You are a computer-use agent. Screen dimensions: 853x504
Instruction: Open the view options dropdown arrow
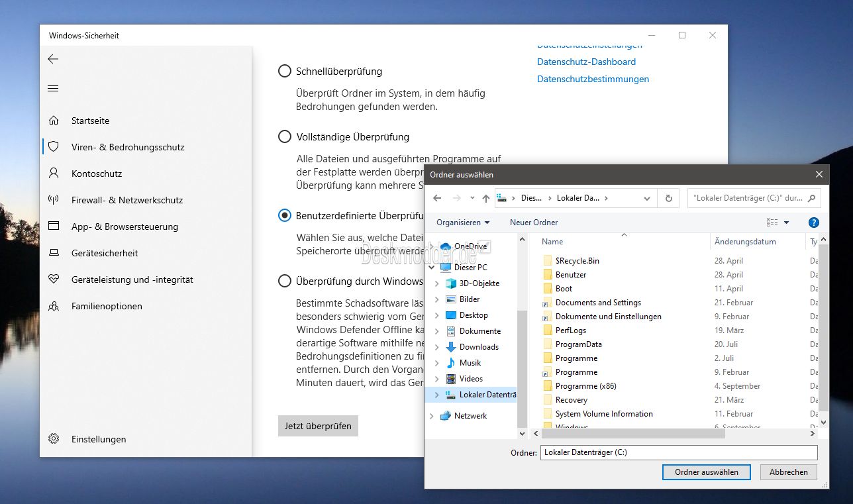click(786, 223)
